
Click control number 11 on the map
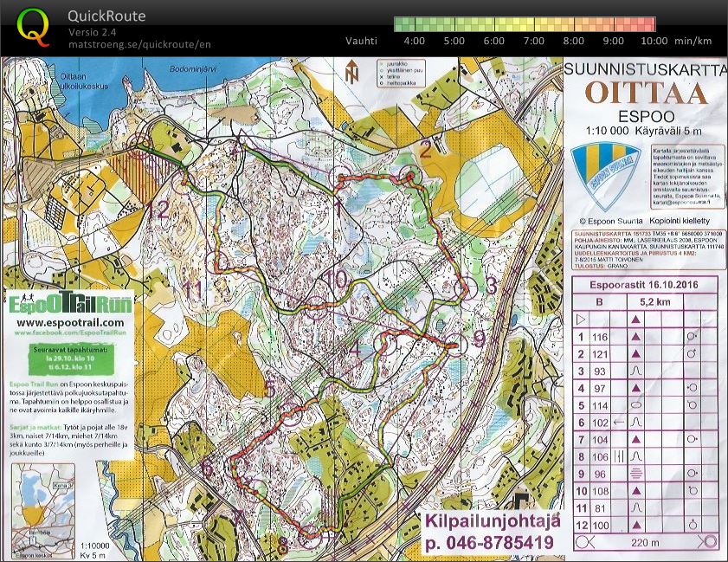[x=193, y=290]
